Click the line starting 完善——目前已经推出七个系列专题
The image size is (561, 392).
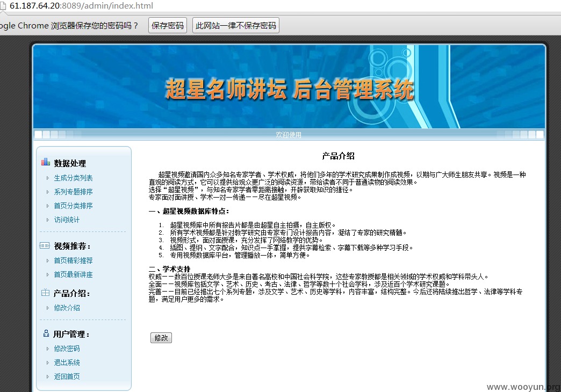[336, 295]
